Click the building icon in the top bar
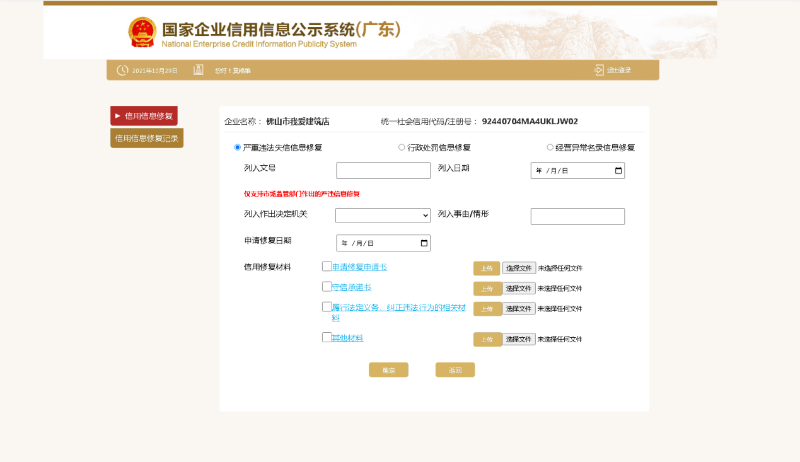The width and height of the screenshot is (800, 462). (x=198, y=70)
